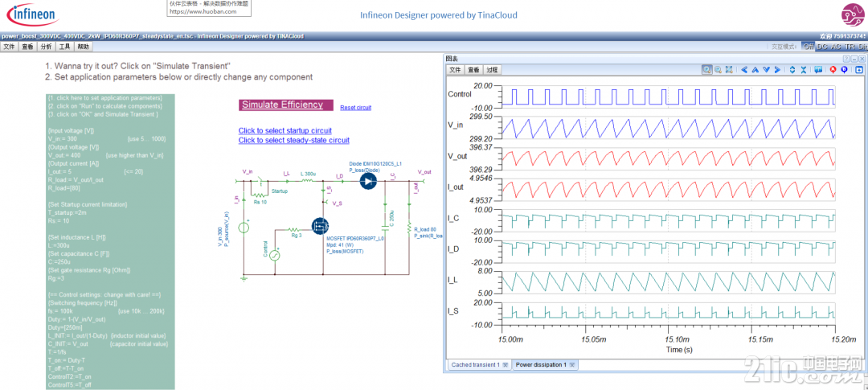Click the Infineon logo
868x390 pixels.
tap(33, 14)
